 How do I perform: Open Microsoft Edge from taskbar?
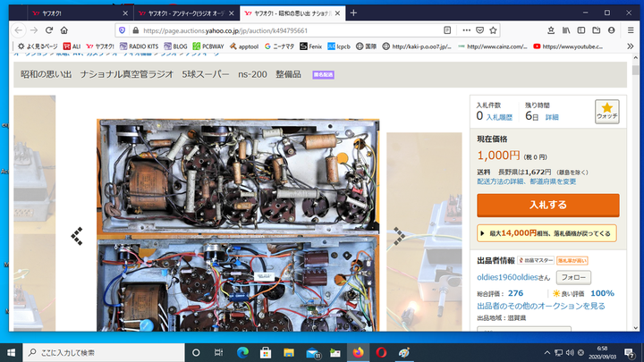[241, 352]
